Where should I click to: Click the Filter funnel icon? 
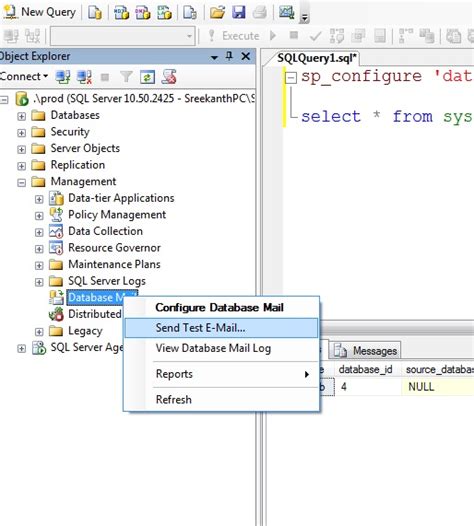[x=126, y=77]
